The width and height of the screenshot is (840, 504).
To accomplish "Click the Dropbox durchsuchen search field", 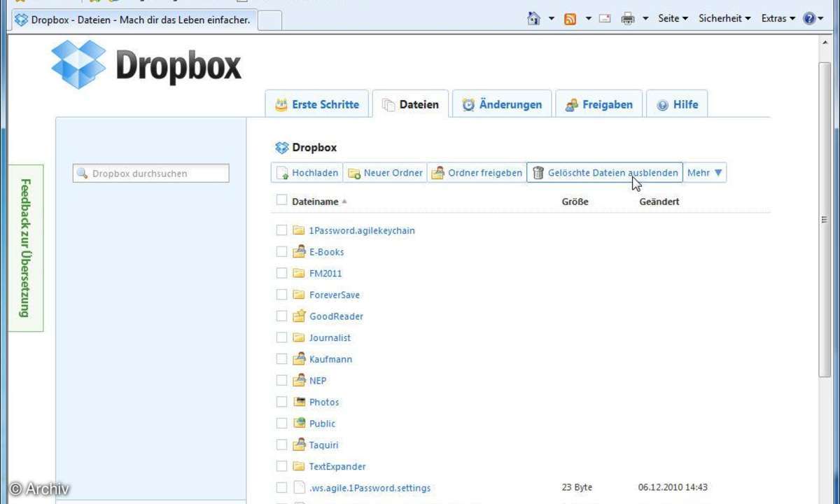I will coord(151,174).
